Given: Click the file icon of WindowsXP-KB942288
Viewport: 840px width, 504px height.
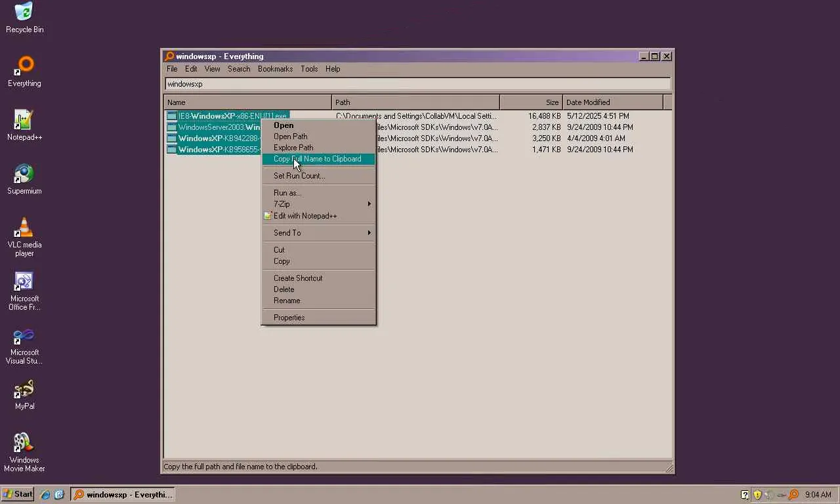Looking at the screenshot, I should (172, 138).
